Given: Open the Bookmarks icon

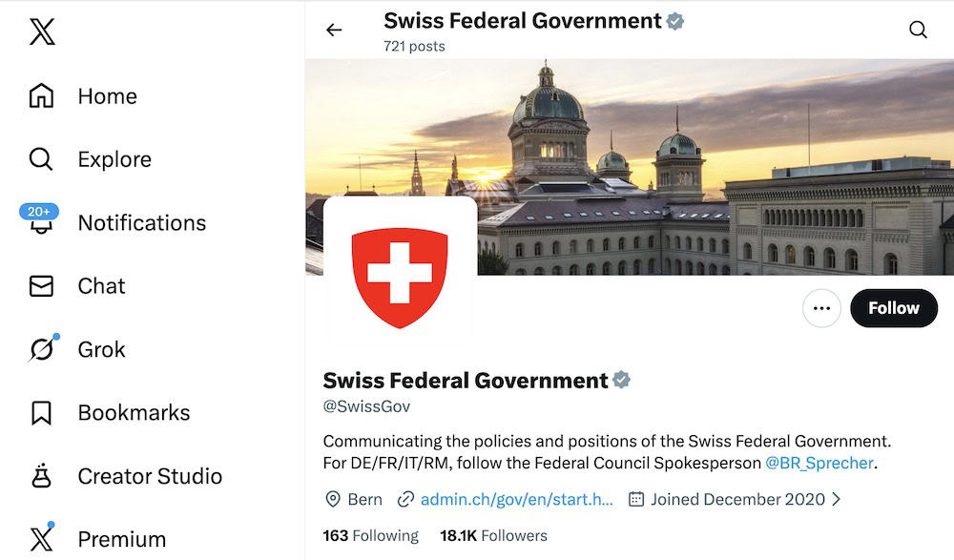Looking at the screenshot, I should tap(40, 412).
